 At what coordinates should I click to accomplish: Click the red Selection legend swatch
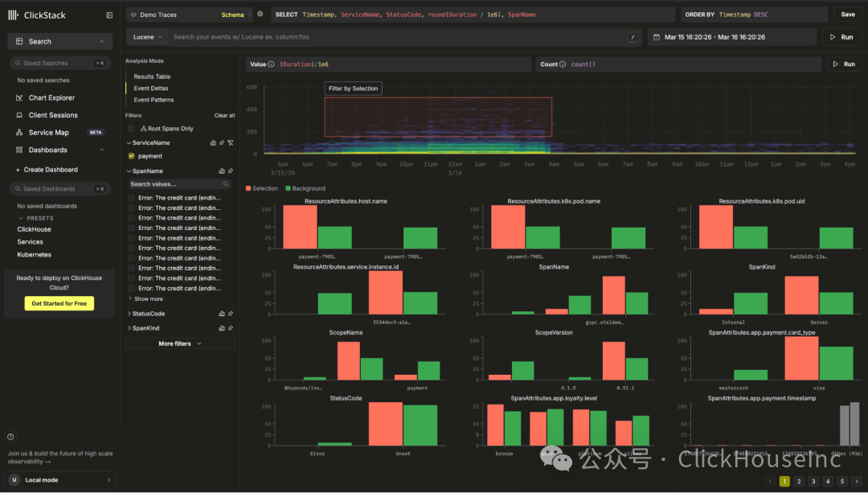[x=248, y=188]
